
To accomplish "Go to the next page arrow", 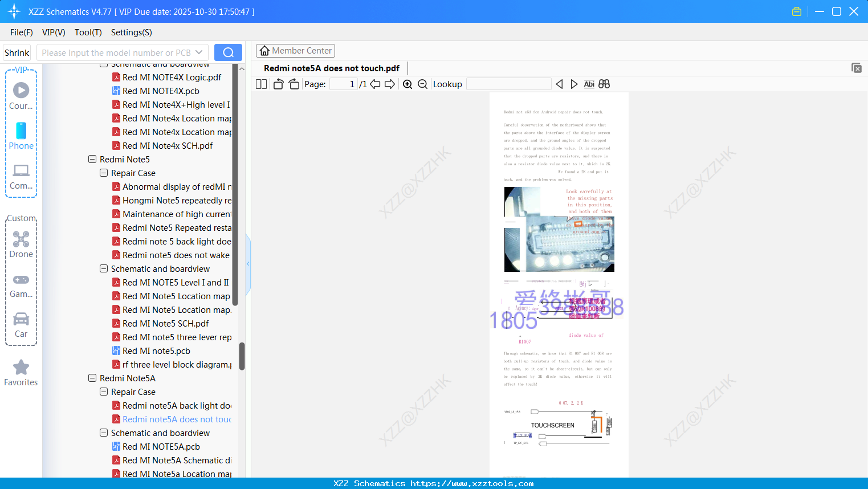I will (x=390, y=84).
